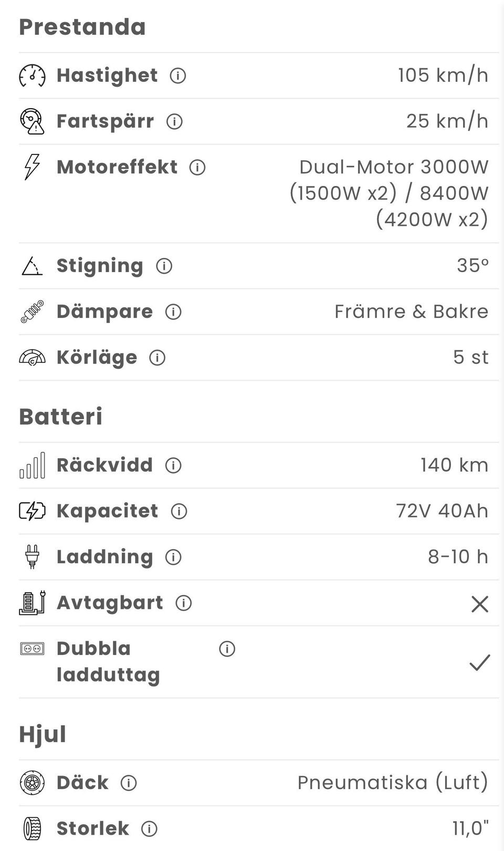
Task: Click the speedometer icon beside Hastighet
Action: point(32,76)
